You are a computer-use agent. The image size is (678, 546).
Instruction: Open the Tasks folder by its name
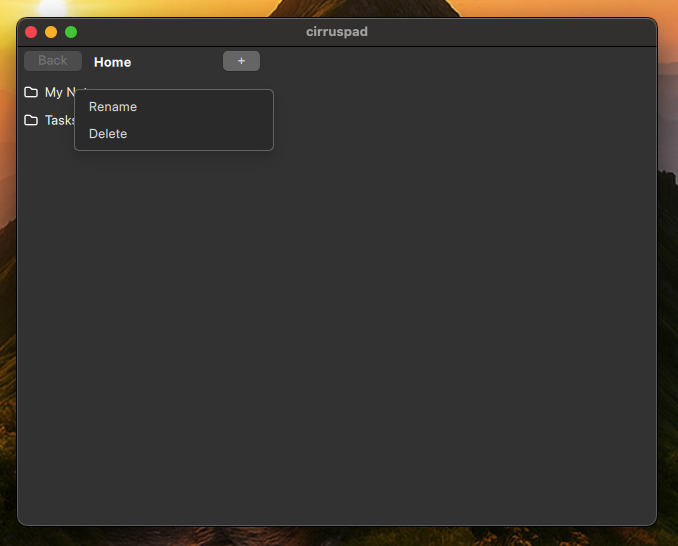tap(60, 120)
